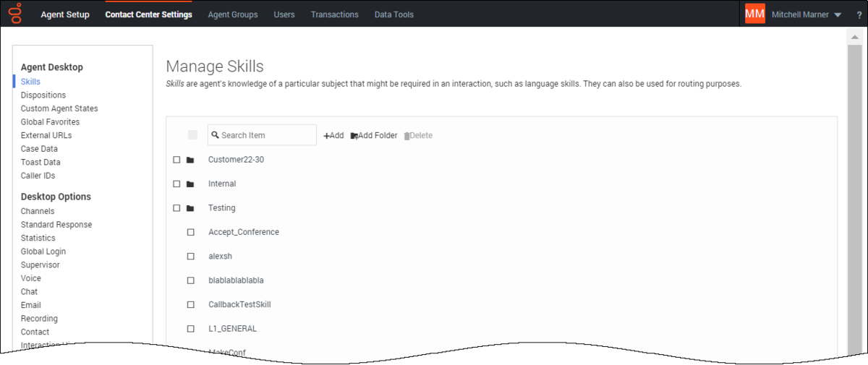The height and width of the screenshot is (365, 868).
Task: Open Statistics desktop option
Action: coord(38,238)
